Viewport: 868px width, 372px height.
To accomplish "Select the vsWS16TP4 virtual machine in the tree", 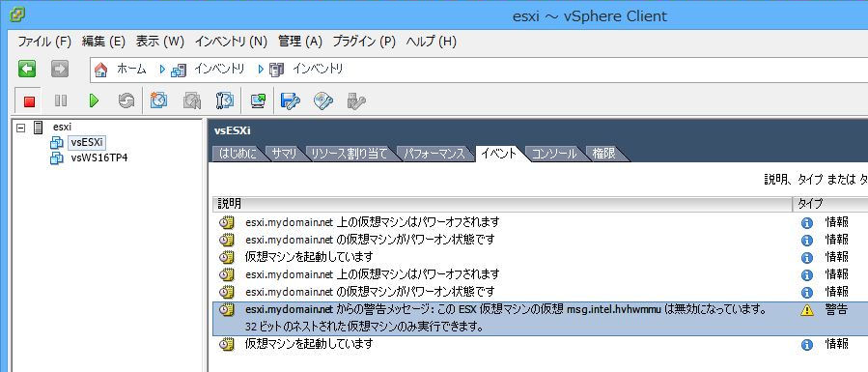I will [99, 157].
